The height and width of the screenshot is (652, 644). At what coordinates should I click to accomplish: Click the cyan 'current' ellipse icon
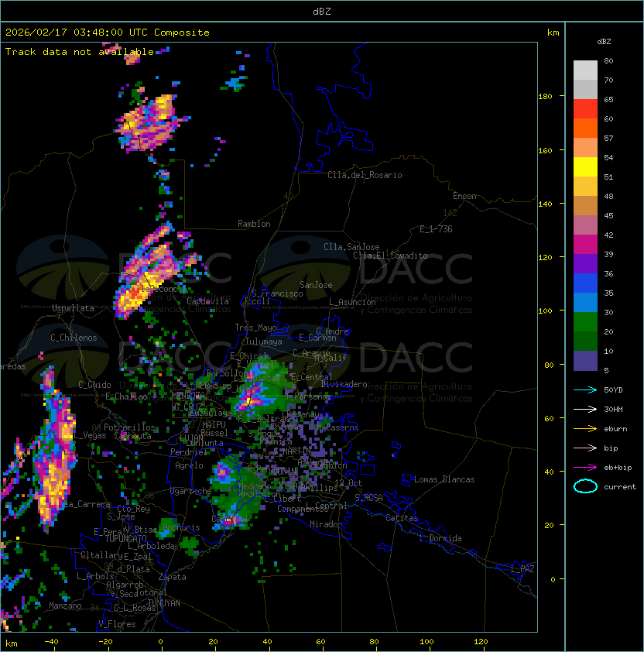585,486
